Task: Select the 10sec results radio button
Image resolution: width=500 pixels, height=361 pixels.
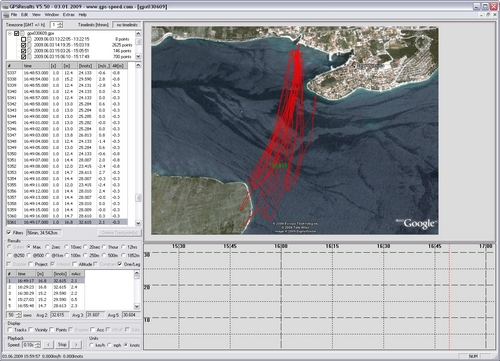Action: (x=66, y=247)
